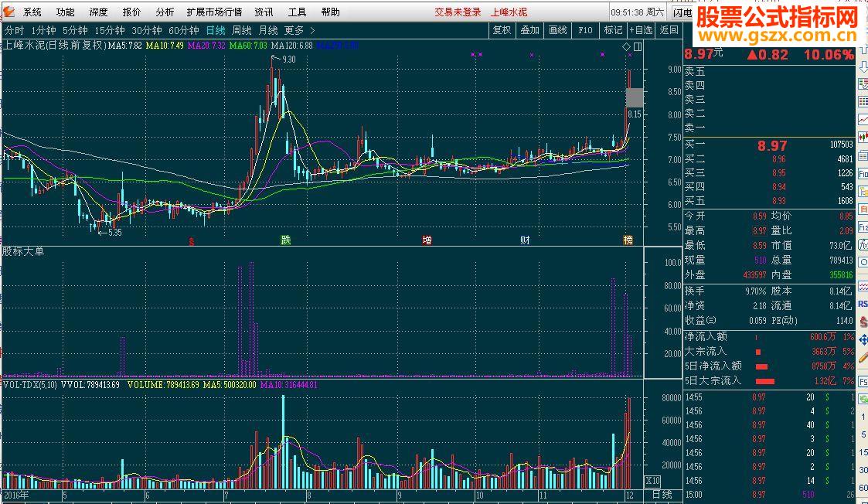Click the 复权 adjustment button

502,30
